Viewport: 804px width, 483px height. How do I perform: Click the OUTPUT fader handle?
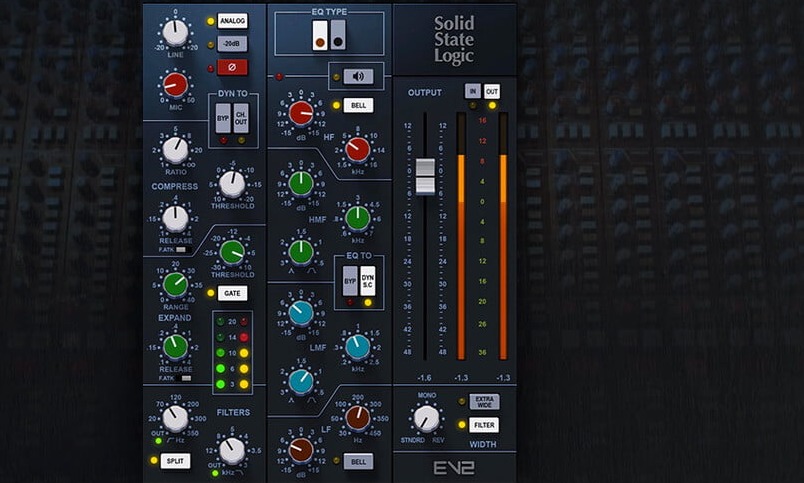point(425,176)
